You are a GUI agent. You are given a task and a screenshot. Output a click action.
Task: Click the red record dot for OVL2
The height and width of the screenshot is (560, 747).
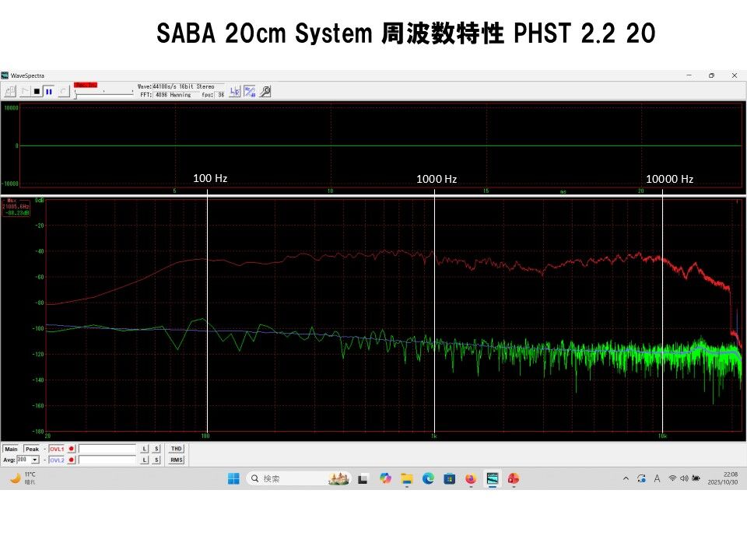72,460
